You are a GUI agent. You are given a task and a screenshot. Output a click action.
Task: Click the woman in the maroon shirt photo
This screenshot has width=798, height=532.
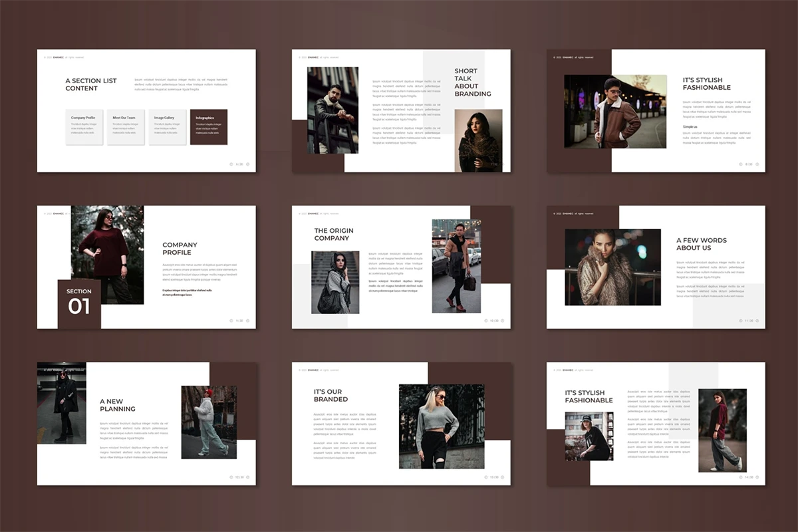[x=107, y=254]
